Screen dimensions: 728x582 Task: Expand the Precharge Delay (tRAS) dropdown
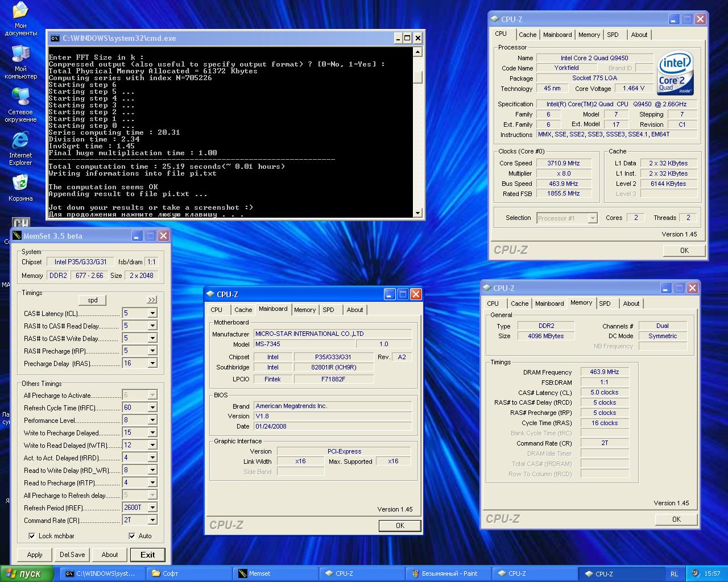pyautogui.click(x=152, y=363)
